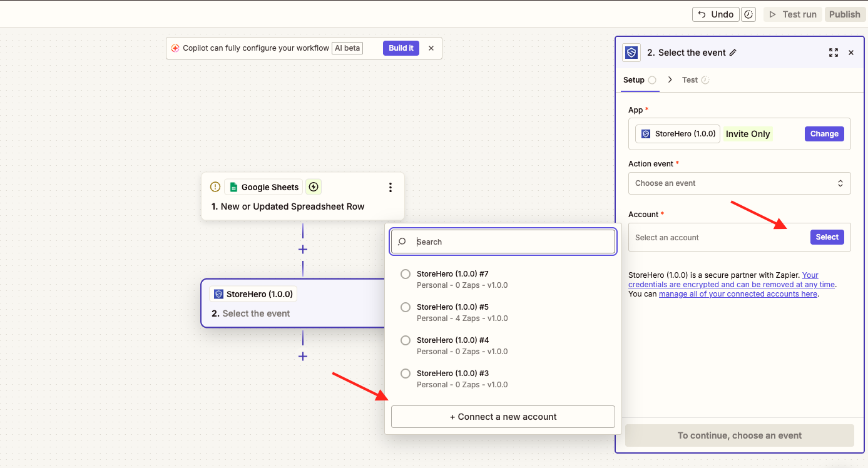Viewport: 868px width, 468px height.
Task: Close the Select the event panel
Action: click(851, 53)
